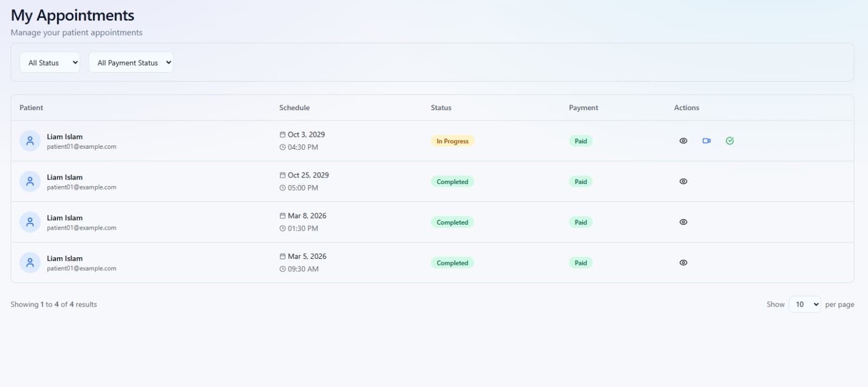Click the 04:30 PM time entry
Viewport: 868px width, 387px height.
pos(303,147)
